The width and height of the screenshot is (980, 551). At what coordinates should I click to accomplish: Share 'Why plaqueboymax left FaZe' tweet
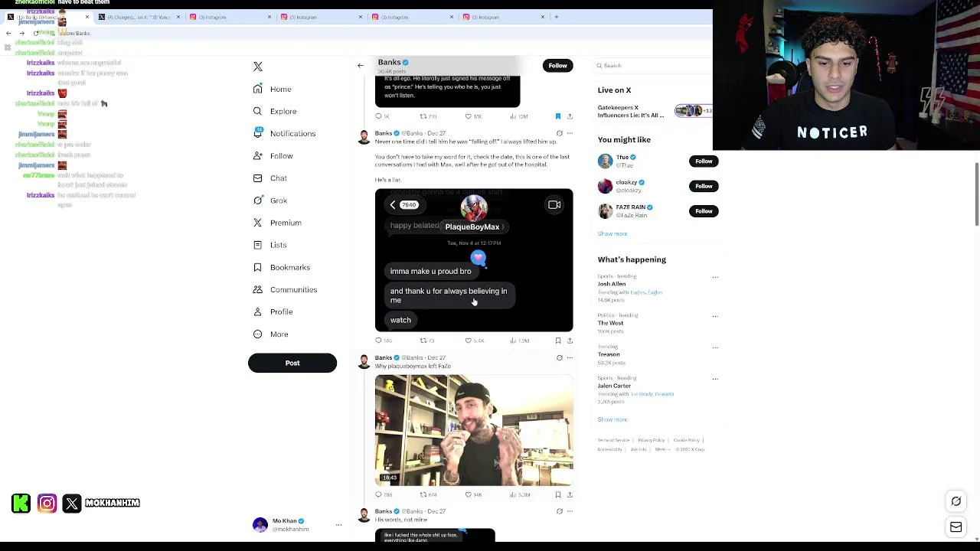point(570,495)
